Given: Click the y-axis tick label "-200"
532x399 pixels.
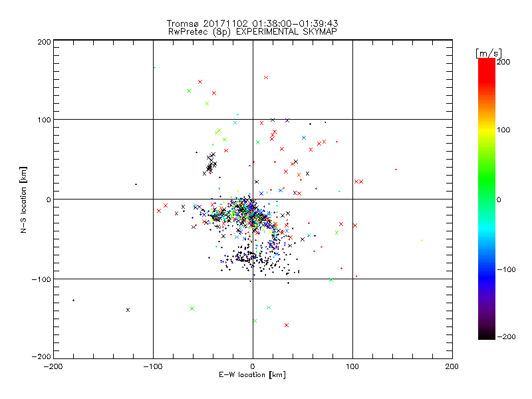Looking at the screenshot, I should [41, 356].
